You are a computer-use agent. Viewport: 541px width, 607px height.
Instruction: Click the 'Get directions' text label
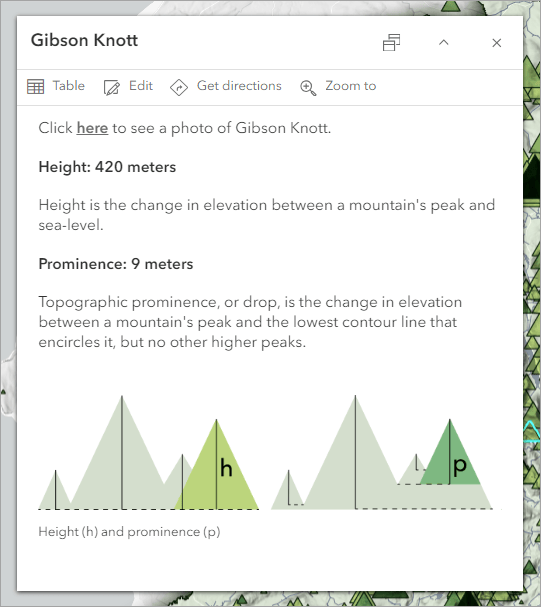tap(239, 86)
